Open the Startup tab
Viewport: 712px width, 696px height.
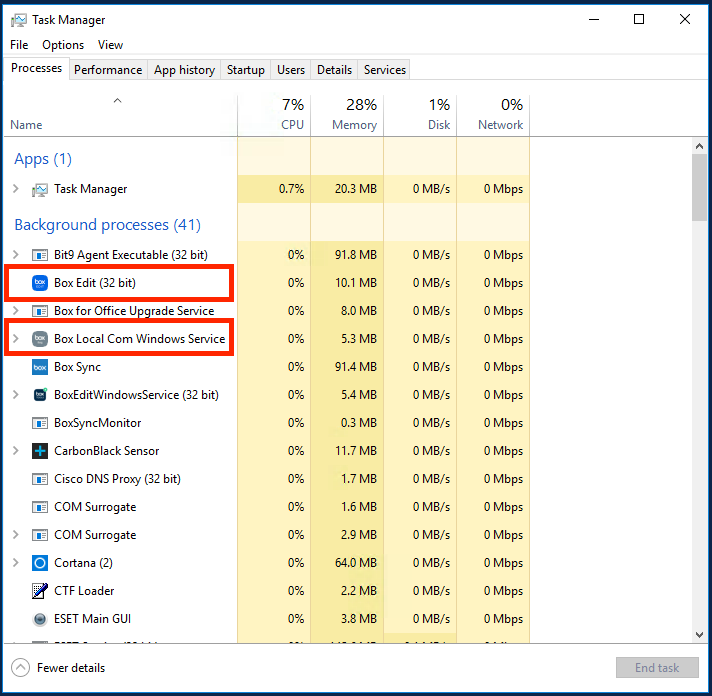pos(246,70)
